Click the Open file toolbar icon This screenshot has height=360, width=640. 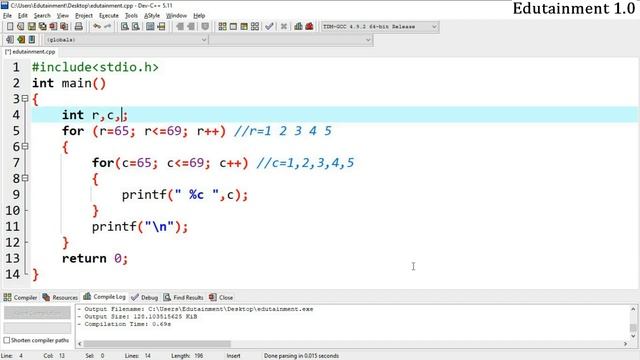coord(21,27)
